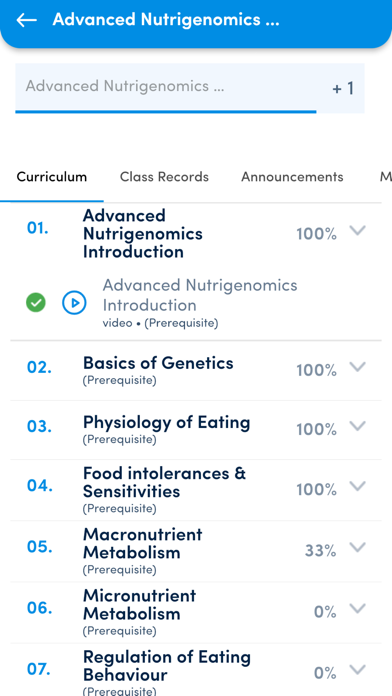The image size is (392, 696).
Task: Expand the Micronutrient Metabolism chevron
Action: click(x=357, y=609)
